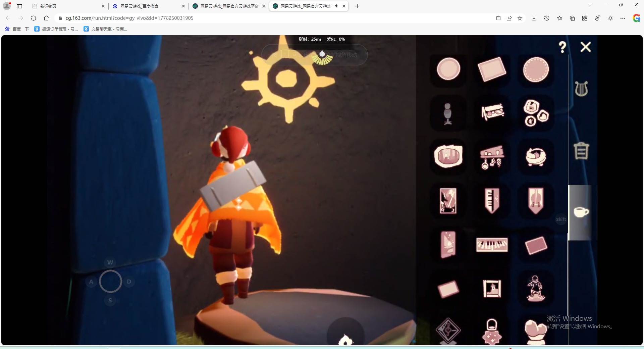Open the browser profile avatar
Screen dimensions: 644x349
[7, 6]
